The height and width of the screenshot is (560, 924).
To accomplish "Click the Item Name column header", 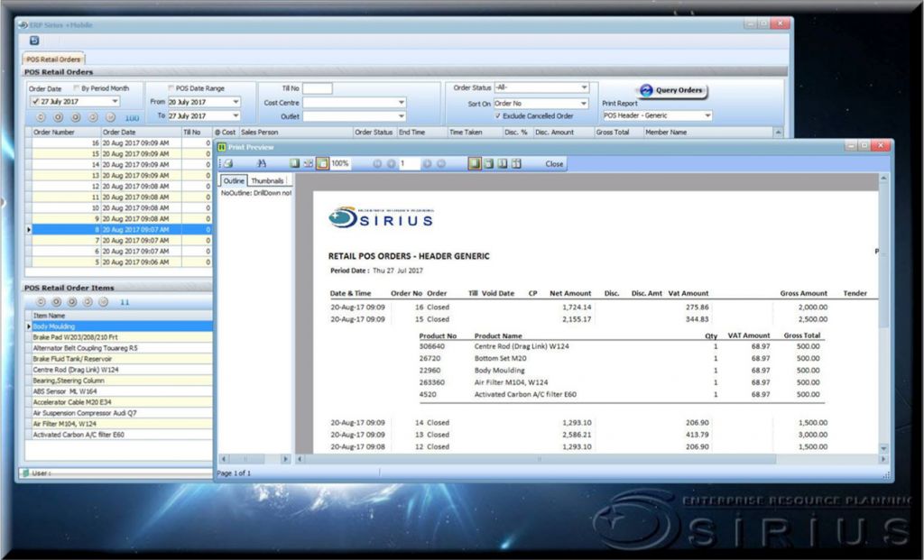I will [x=122, y=316].
